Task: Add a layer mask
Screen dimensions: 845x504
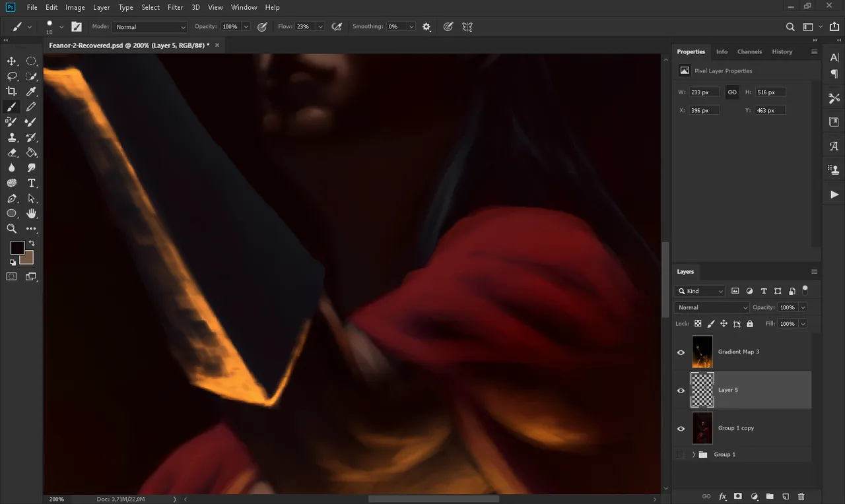Action: (x=738, y=496)
